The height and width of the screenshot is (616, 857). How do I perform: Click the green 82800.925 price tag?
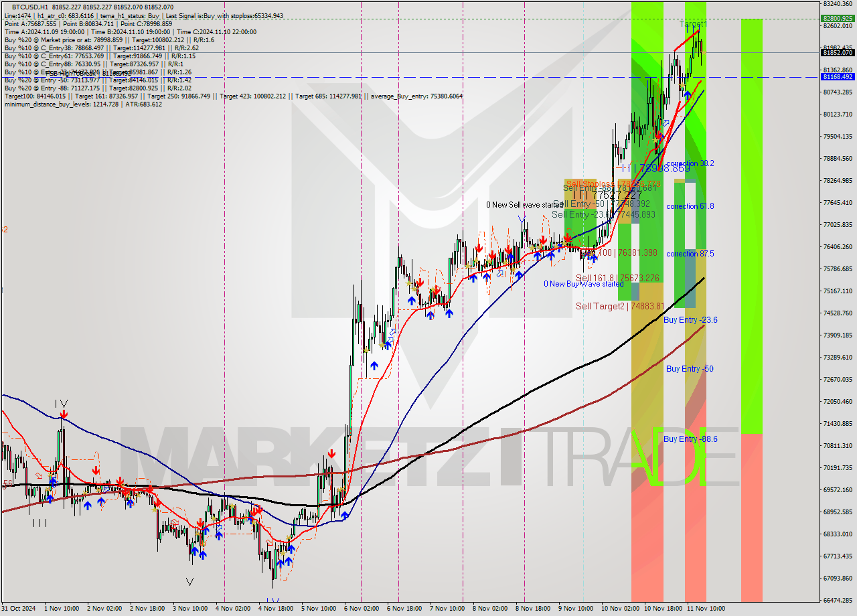click(838, 19)
